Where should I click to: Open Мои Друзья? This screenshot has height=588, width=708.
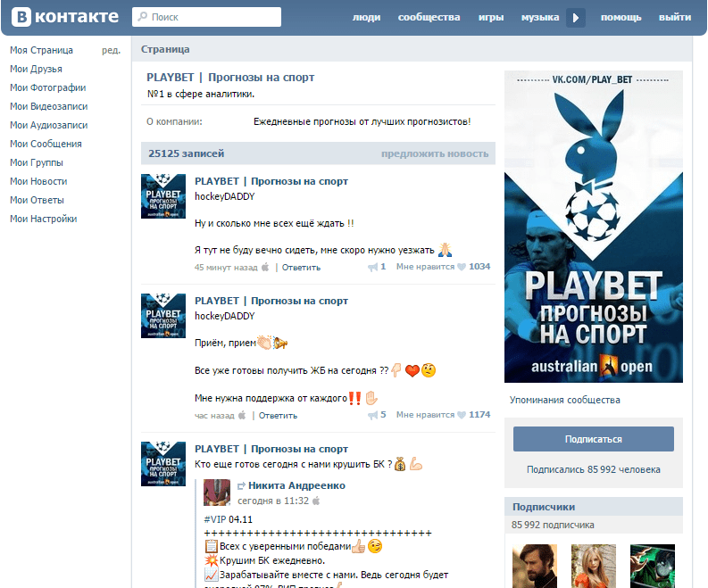[36, 69]
